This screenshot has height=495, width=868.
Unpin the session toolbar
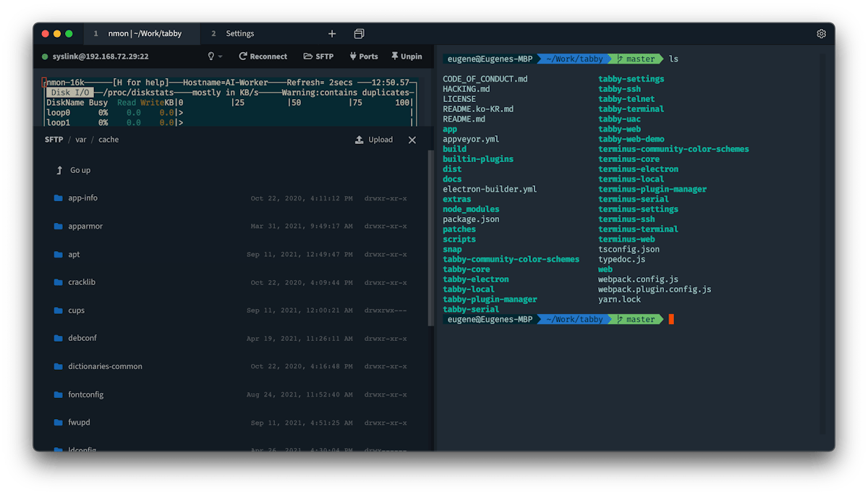pos(407,56)
